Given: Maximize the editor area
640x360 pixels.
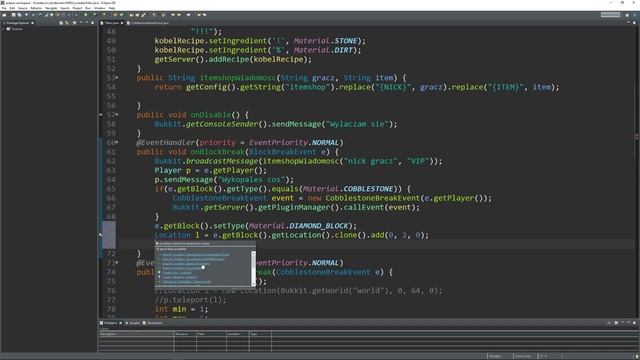Looking at the screenshot, I should tap(634, 22).
